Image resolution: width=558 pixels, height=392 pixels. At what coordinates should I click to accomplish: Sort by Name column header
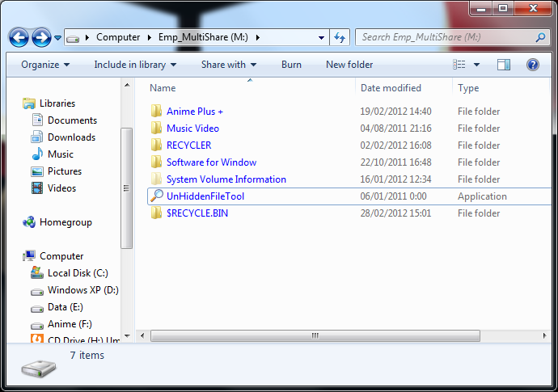pos(163,88)
